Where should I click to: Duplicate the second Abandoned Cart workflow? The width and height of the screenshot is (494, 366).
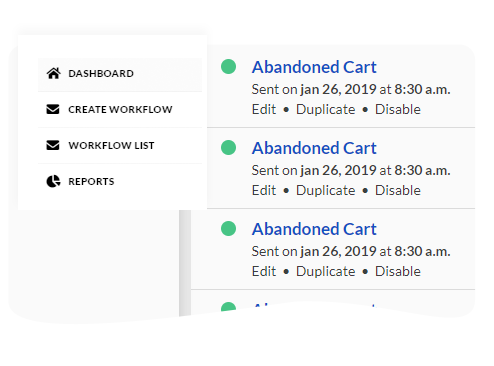pos(326,190)
